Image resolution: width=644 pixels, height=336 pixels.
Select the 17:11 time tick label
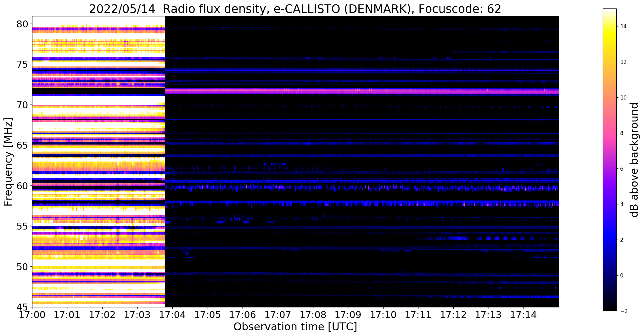pyautogui.click(x=418, y=315)
